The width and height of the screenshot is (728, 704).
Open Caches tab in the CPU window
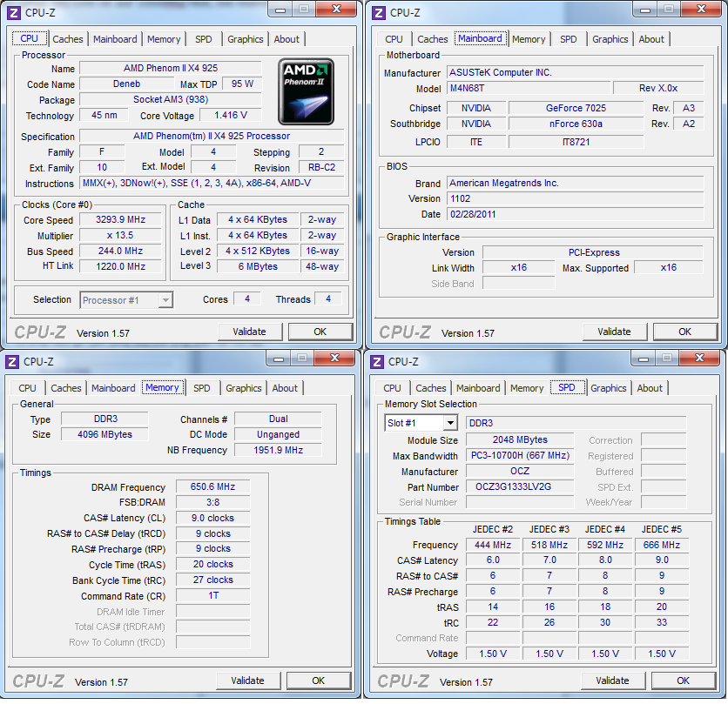[68, 39]
